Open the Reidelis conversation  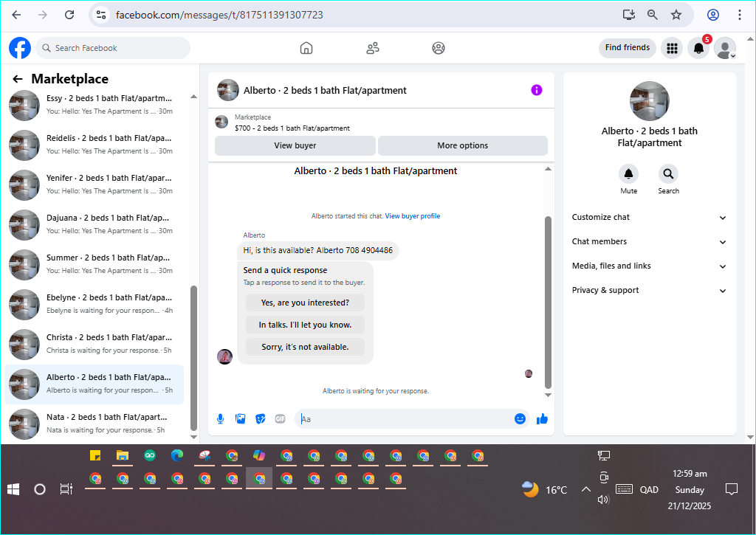coord(94,145)
